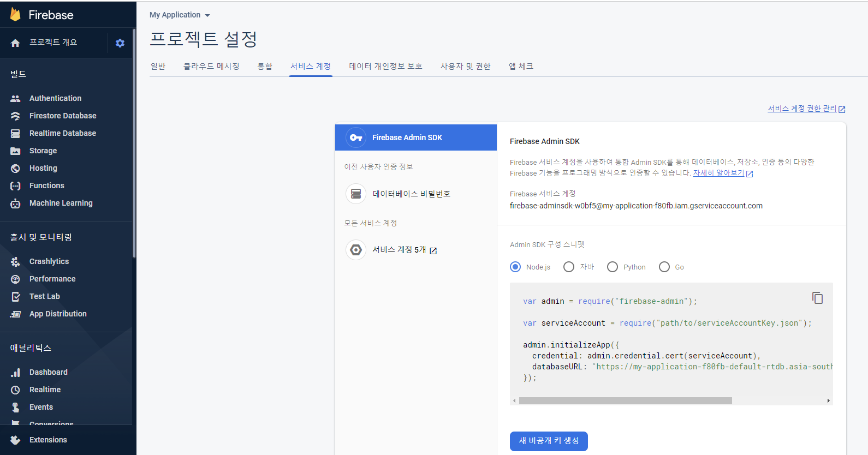Open the project settings gear icon
Viewport: 868px width, 455px height.
(x=120, y=43)
